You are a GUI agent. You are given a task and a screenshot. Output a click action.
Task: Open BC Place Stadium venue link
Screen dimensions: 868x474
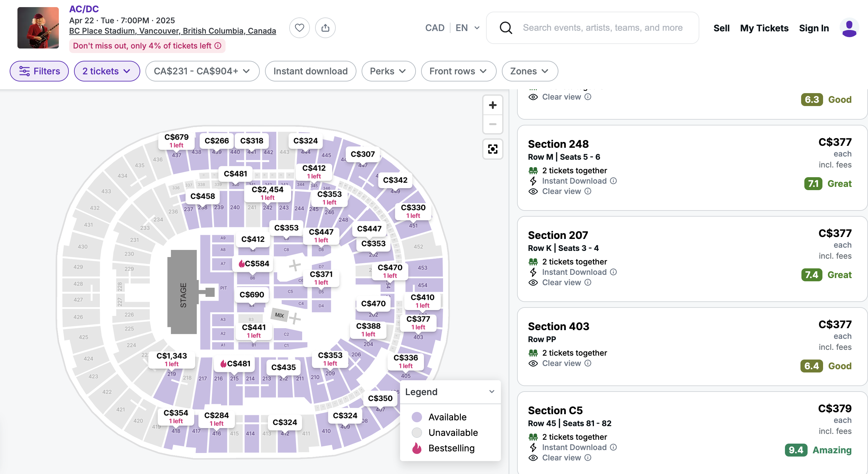(173, 31)
